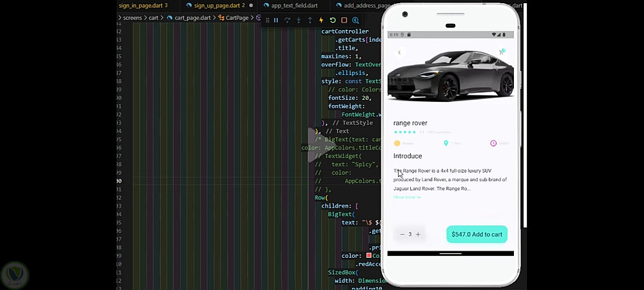Click the red color swatch beside Colors
Viewport: 644px width, 290px height.
pyautogui.click(x=369, y=255)
